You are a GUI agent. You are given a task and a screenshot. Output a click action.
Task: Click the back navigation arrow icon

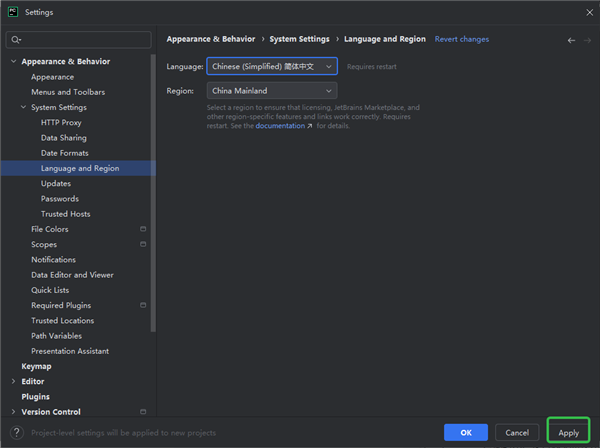(x=571, y=40)
